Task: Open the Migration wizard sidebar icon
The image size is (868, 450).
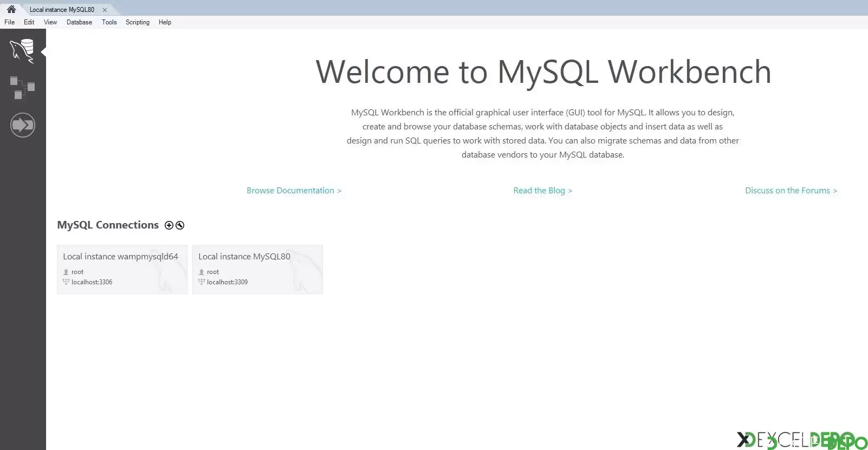Action: [22, 125]
